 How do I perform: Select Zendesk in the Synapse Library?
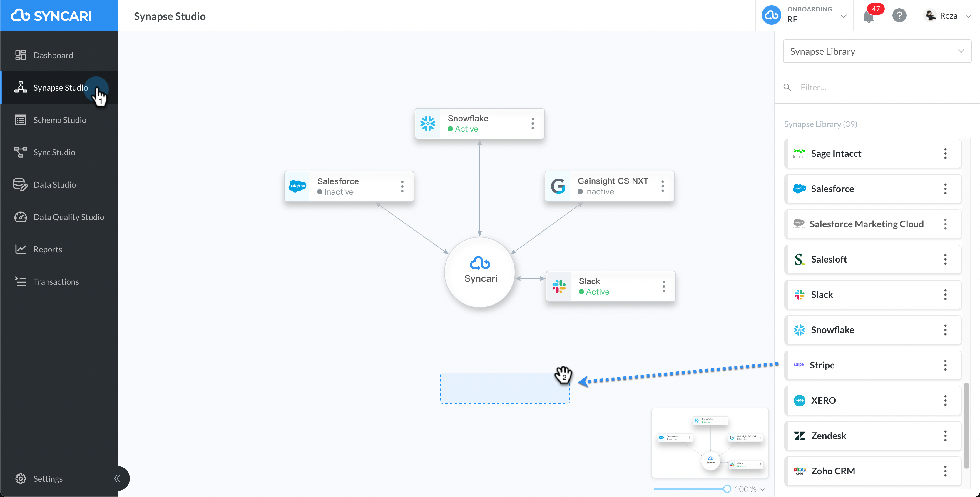pos(873,436)
